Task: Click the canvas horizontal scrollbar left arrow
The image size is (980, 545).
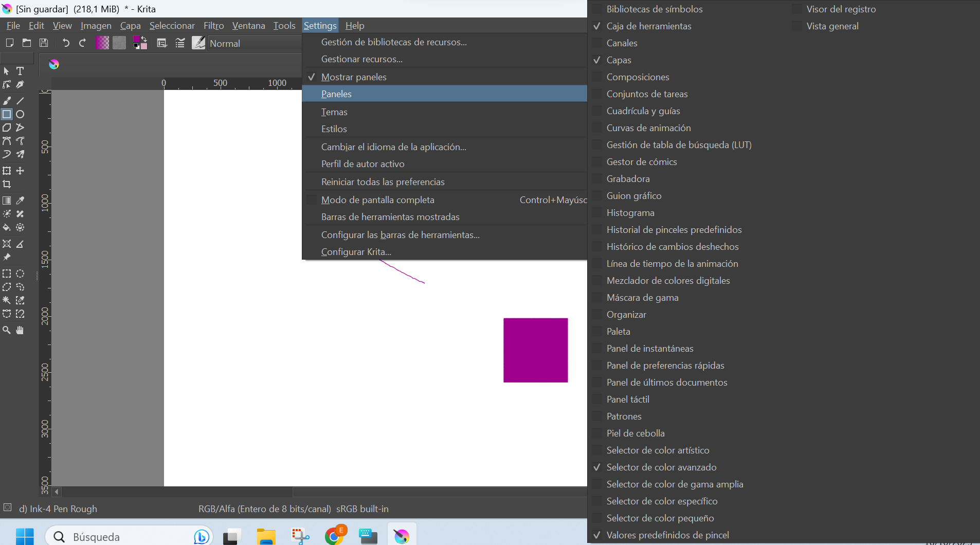Action: (57, 492)
